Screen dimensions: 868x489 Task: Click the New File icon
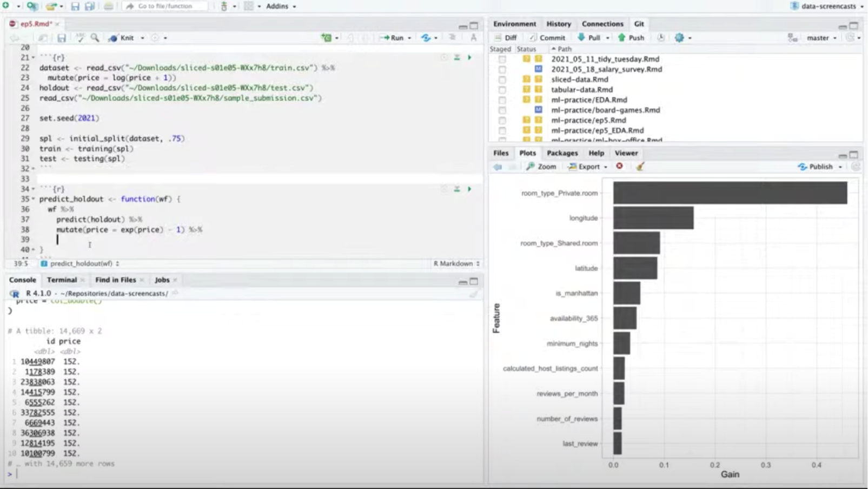[x=5, y=6]
